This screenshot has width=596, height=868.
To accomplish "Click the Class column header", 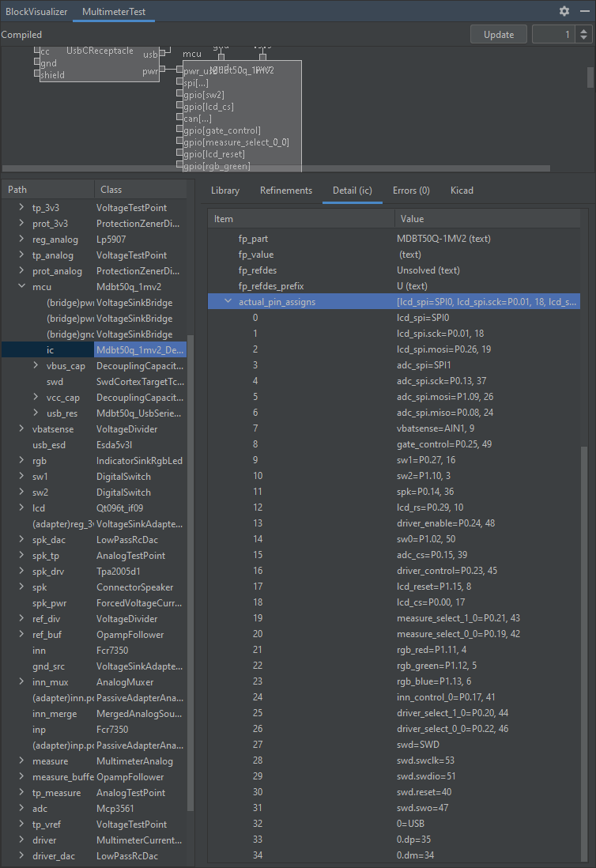I will (111, 190).
